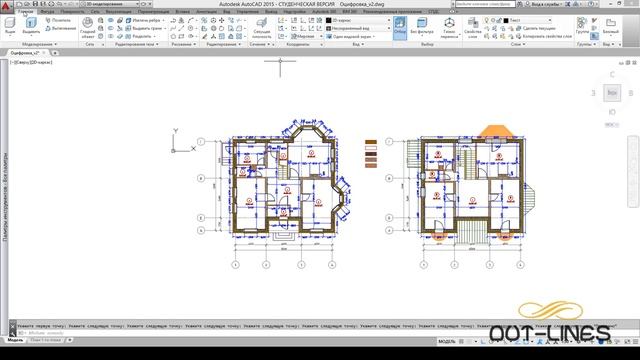
Task: Click the Верх face on the ViewCube
Action: click(612, 93)
